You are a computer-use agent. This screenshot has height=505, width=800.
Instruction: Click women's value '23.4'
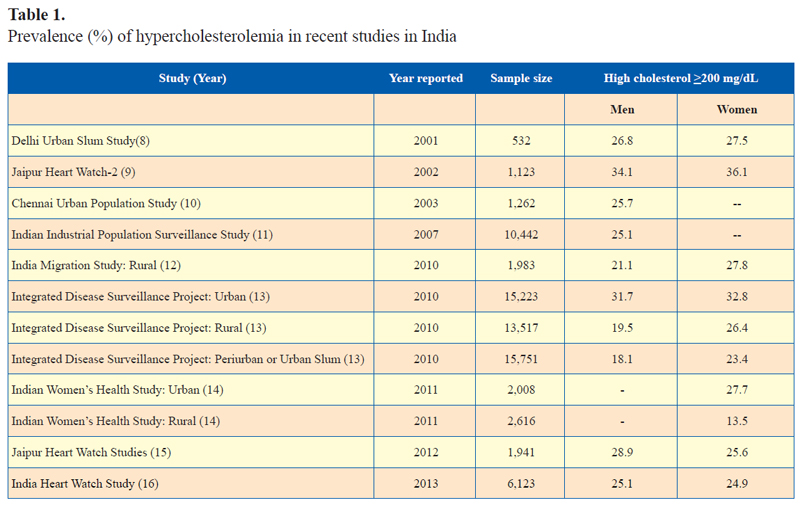pyautogui.click(x=737, y=359)
